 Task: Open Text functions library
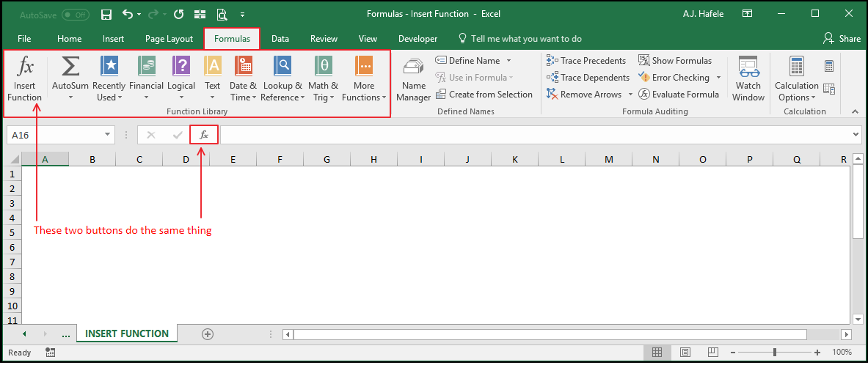coord(213,79)
